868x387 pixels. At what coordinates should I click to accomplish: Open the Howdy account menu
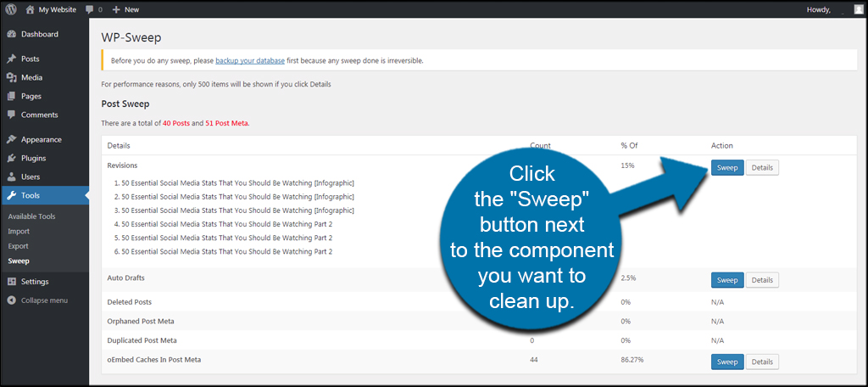pyautogui.click(x=818, y=9)
